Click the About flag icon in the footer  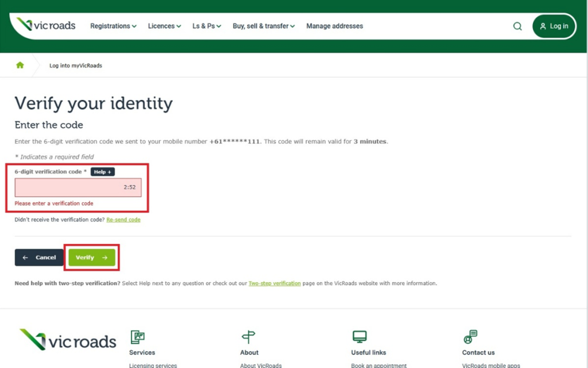(249, 336)
